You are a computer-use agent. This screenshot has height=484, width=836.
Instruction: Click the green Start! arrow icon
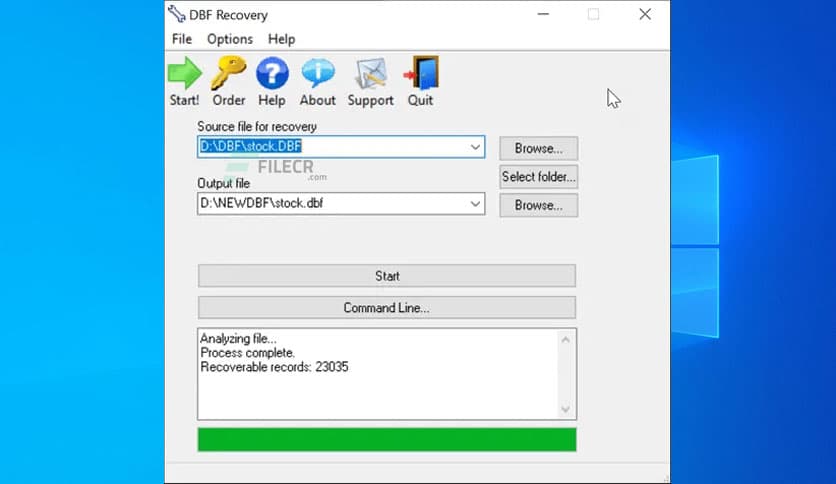tap(184, 73)
